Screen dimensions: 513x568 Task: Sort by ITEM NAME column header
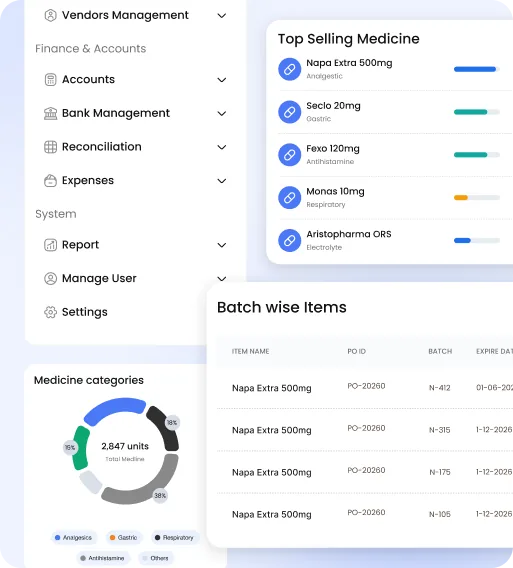pos(250,351)
